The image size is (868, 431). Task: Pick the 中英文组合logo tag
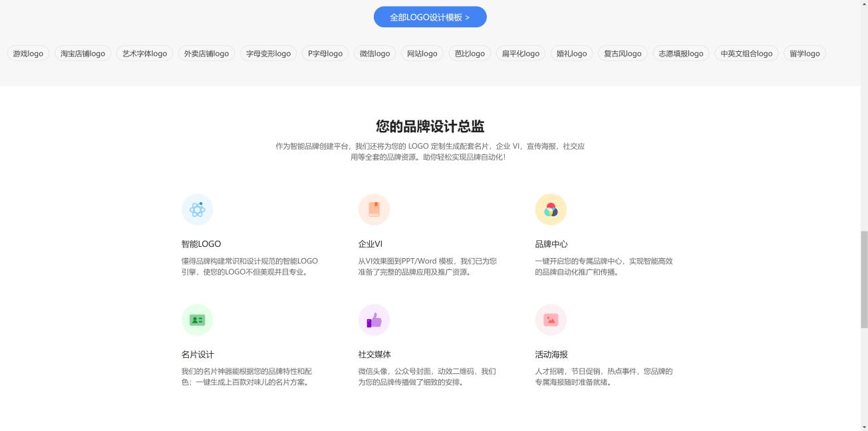point(746,53)
